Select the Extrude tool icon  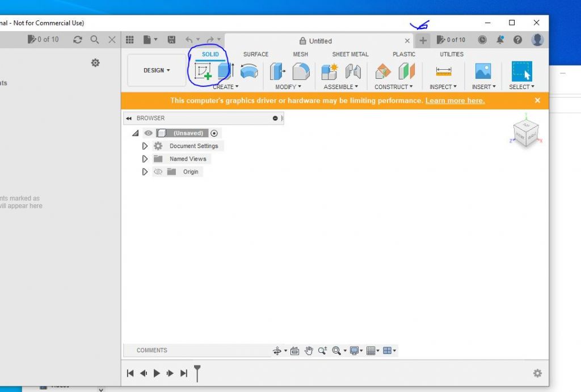226,71
